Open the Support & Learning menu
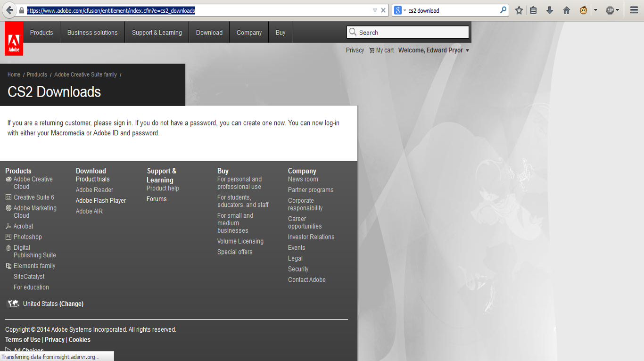 point(157,33)
